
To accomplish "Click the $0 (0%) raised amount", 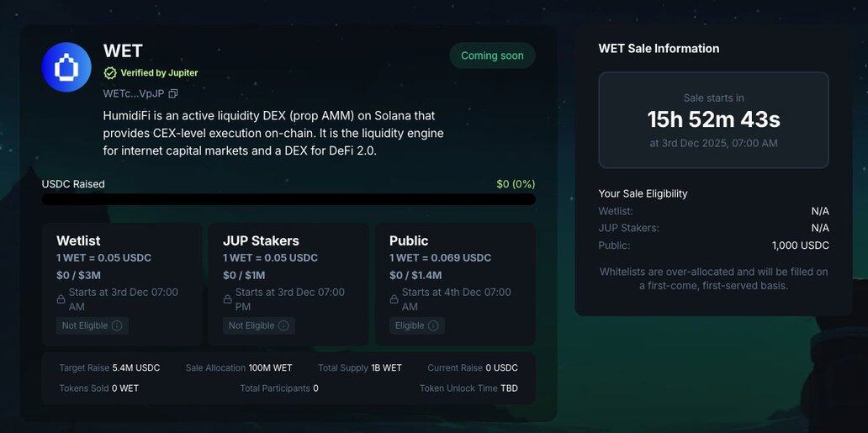I will click(x=516, y=184).
